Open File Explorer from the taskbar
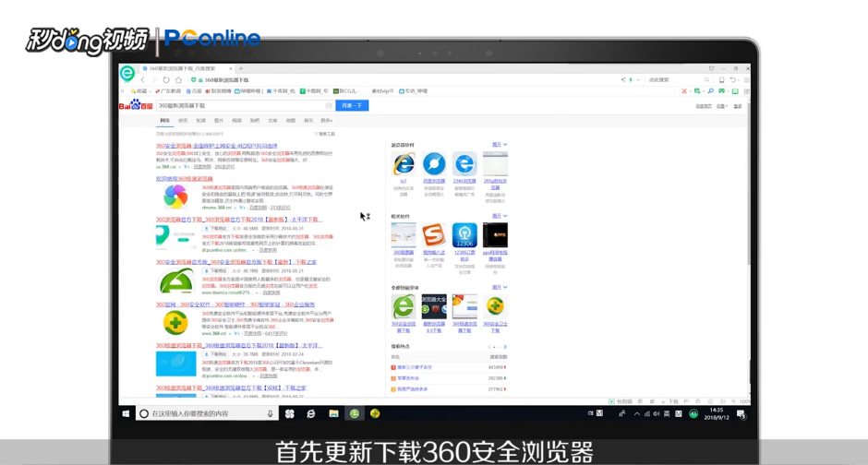Viewport: 868px width, 465px height. point(333,413)
